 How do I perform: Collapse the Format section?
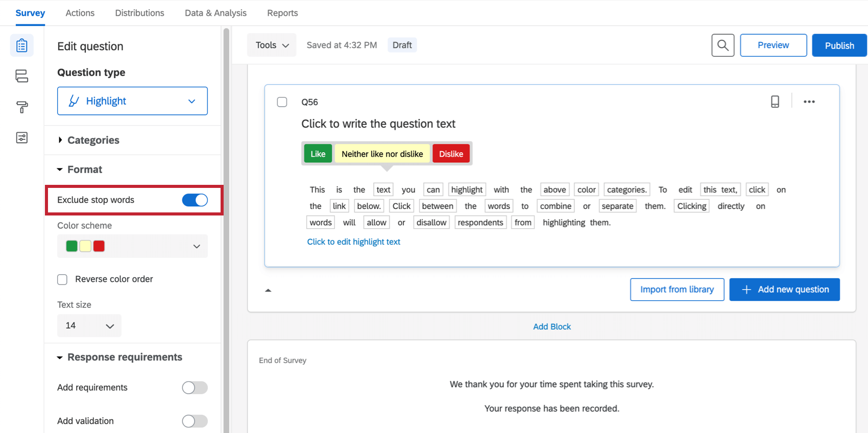(80, 170)
